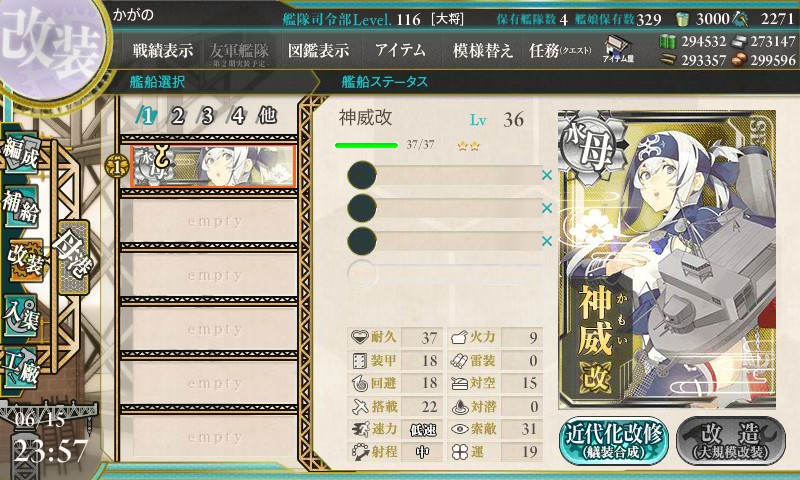Return to 母港 home port button
The image size is (800, 480).
74,257
